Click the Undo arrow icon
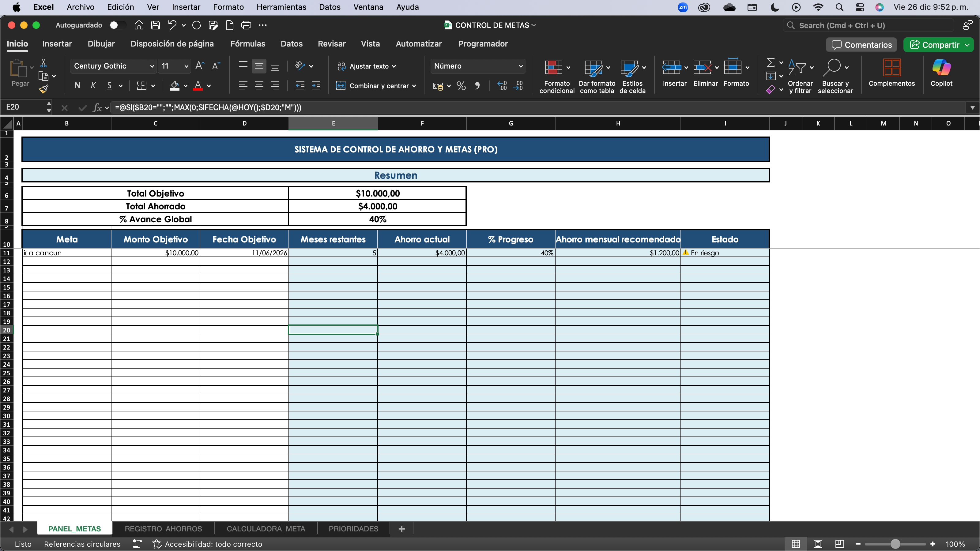The height and width of the screenshot is (551, 980). (x=172, y=25)
